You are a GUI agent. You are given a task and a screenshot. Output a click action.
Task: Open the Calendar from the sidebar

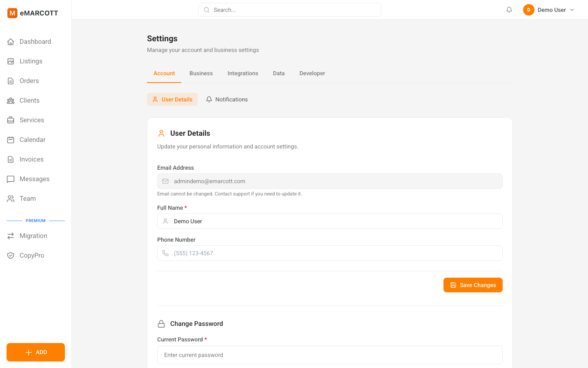point(32,139)
